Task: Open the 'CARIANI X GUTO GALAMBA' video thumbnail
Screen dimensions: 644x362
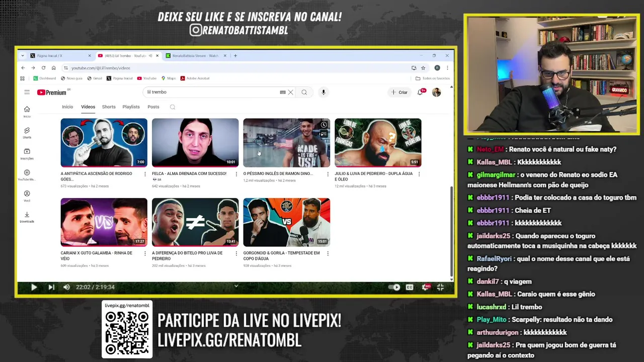Action: 104,222
